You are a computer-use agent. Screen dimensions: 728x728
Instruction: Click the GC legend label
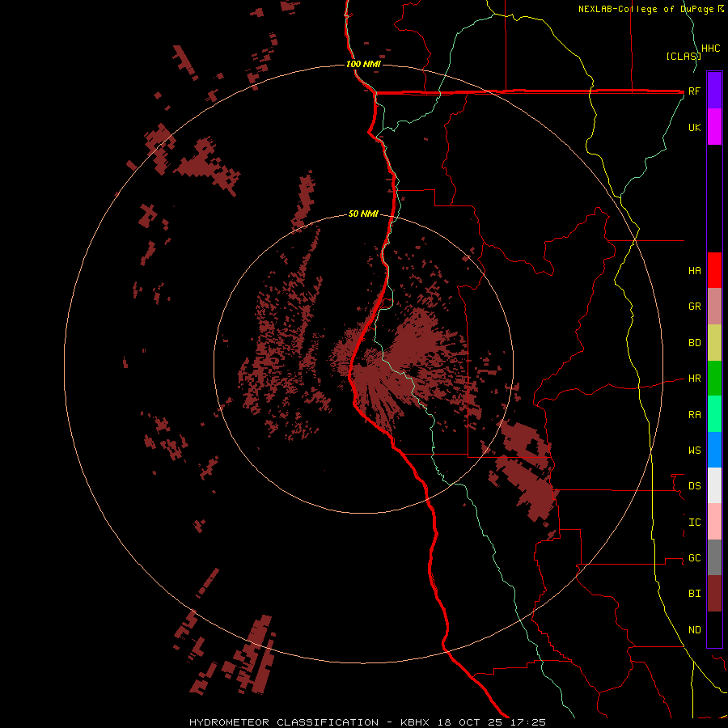coord(694,558)
